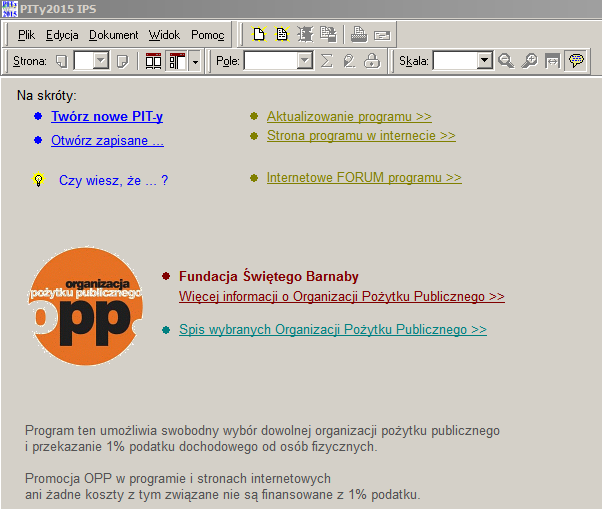This screenshot has height=509, width=602.
Task: Expand the Pole field dropdown
Action: coord(305,61)
